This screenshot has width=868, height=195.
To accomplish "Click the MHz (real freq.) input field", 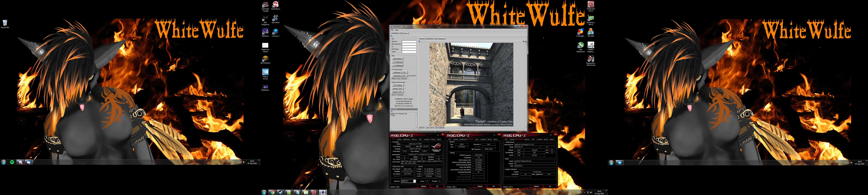I will (409, 44).
